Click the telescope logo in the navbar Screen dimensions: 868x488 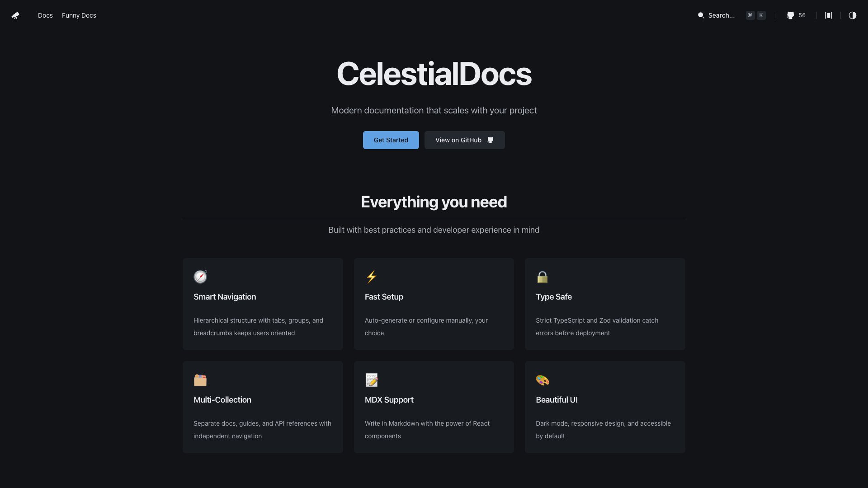(15, 15)
